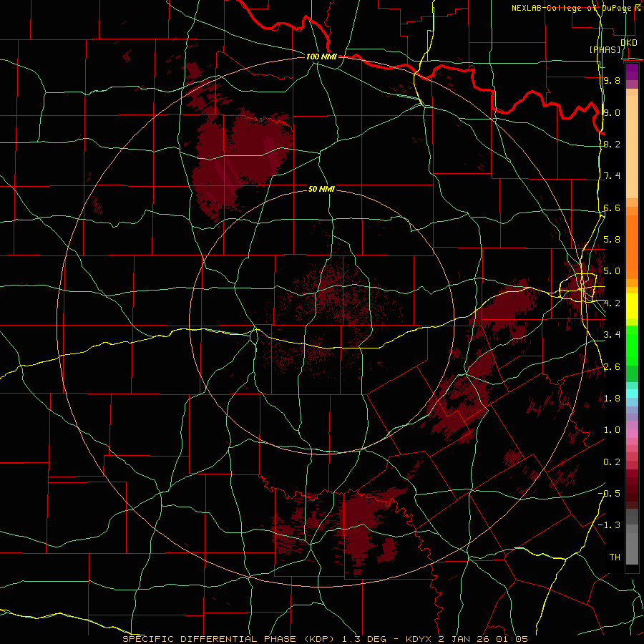Pick the cyan band of the color scale
The height and width of the screenshot is (644, 644).
click(x=632, y=394)
